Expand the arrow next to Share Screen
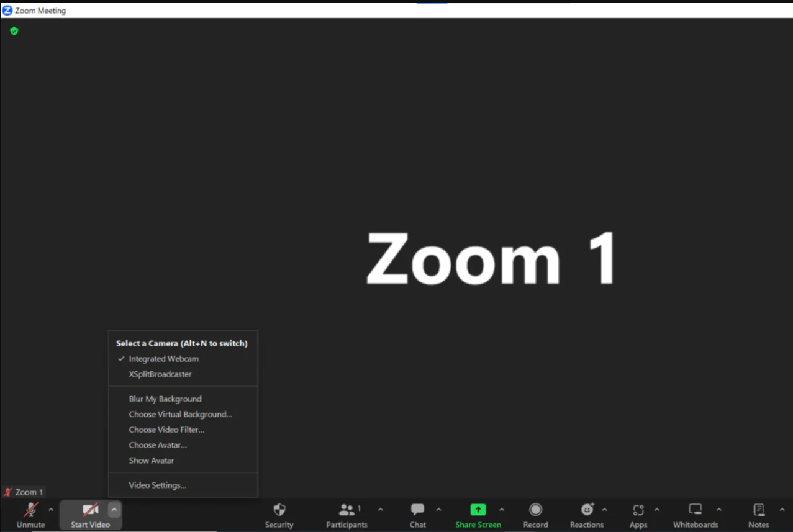 click(x=502, y=510)
